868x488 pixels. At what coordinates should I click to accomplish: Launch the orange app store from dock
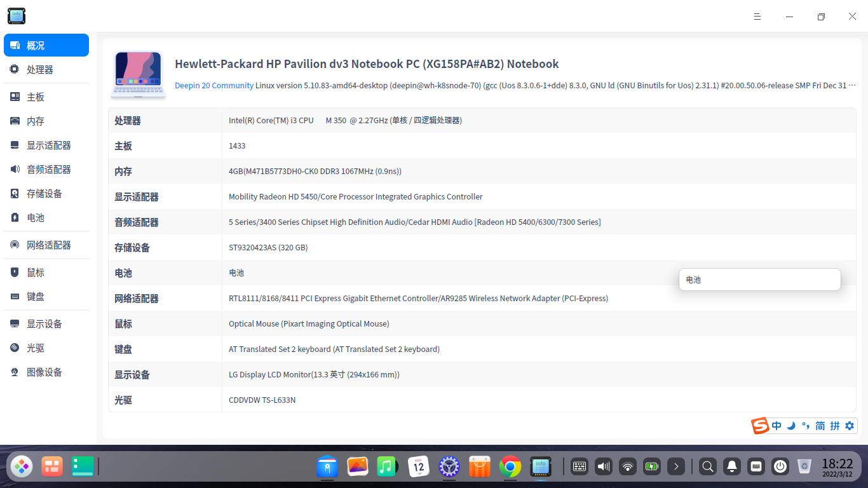click(480, 467)
